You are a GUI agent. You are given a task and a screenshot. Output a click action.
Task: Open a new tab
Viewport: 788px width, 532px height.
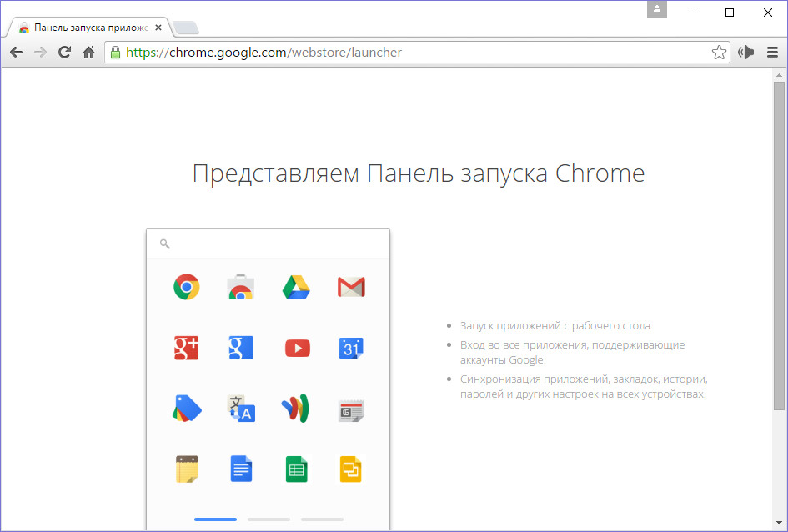tap(186, 28)
